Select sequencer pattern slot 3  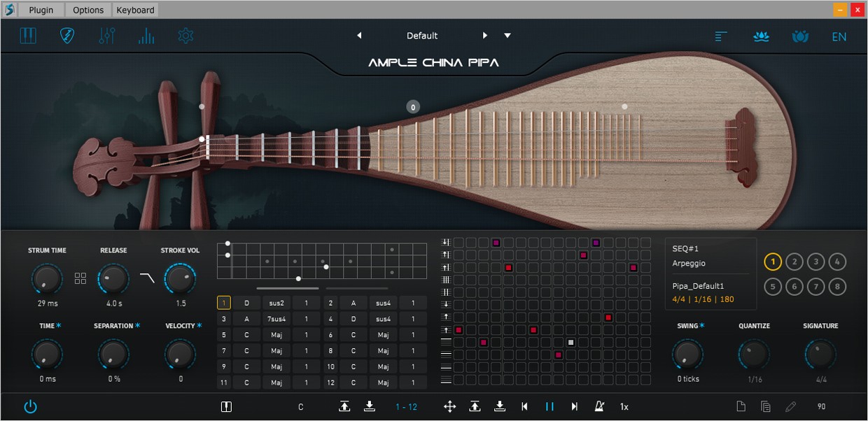(x=815, y=262)
